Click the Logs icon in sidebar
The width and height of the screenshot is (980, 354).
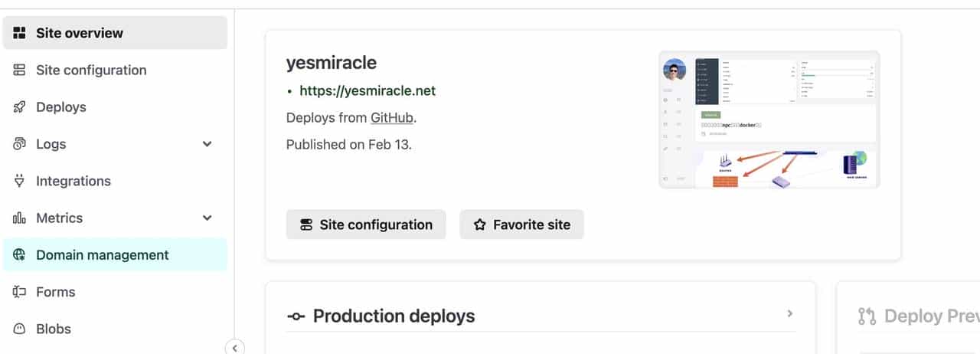click(x=20, y=144)
